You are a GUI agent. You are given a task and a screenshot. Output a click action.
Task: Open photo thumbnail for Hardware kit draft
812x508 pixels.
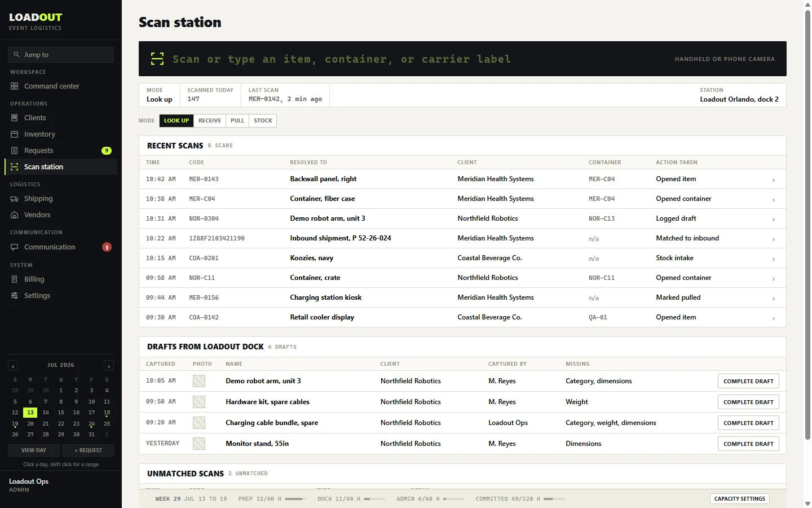pos(199,402)
